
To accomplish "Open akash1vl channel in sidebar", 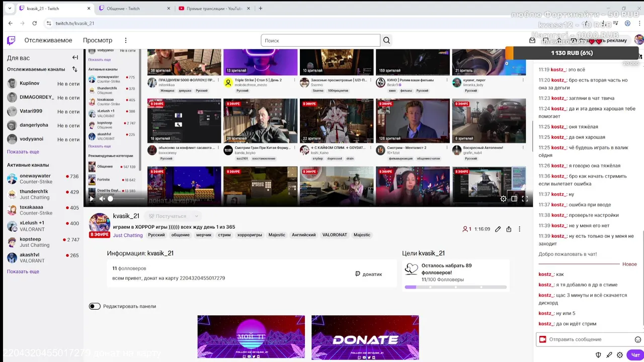I will pyautogui.click(x=43, y=257).
